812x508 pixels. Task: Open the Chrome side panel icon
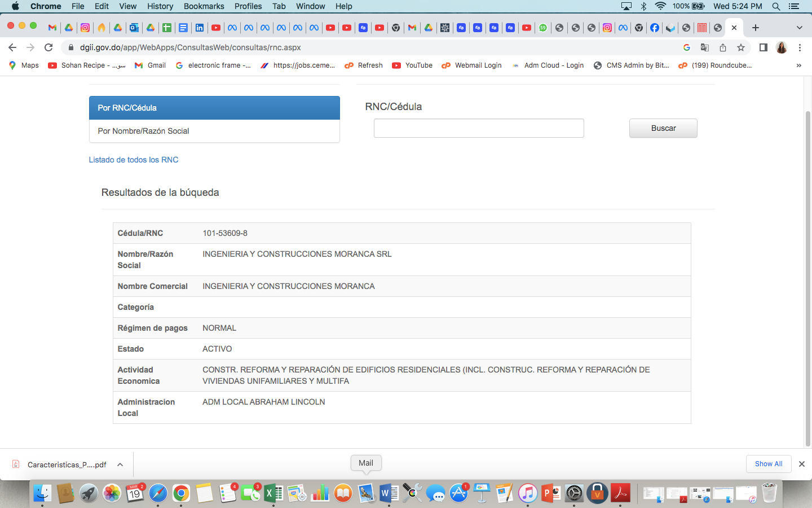763,47
